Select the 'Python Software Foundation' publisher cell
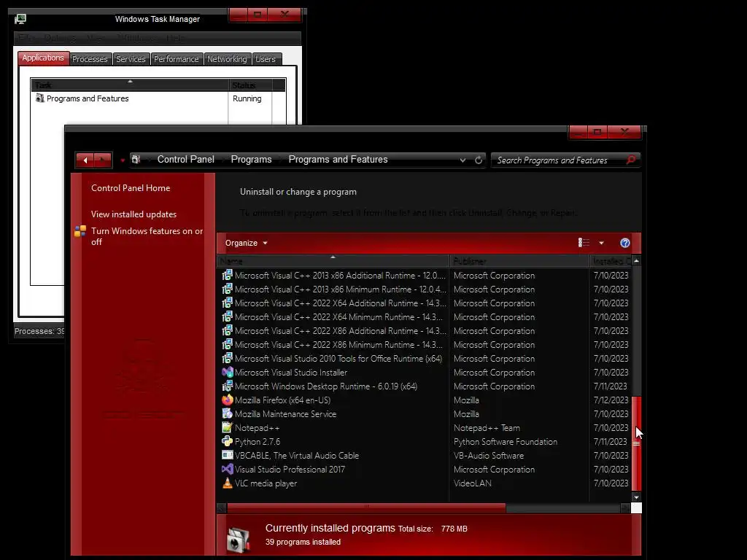Image resolution: width=747 pixels, height=560 pixels. point(506,441)
